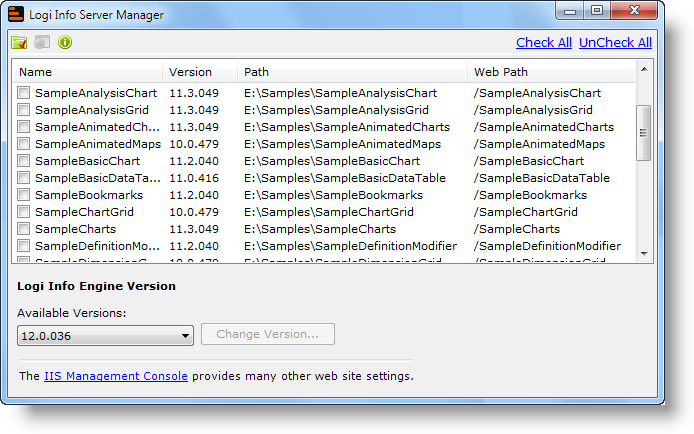694x434 pixels.
Task: Click the SampleBookmarks name
Action: click(x=89, y=195)
